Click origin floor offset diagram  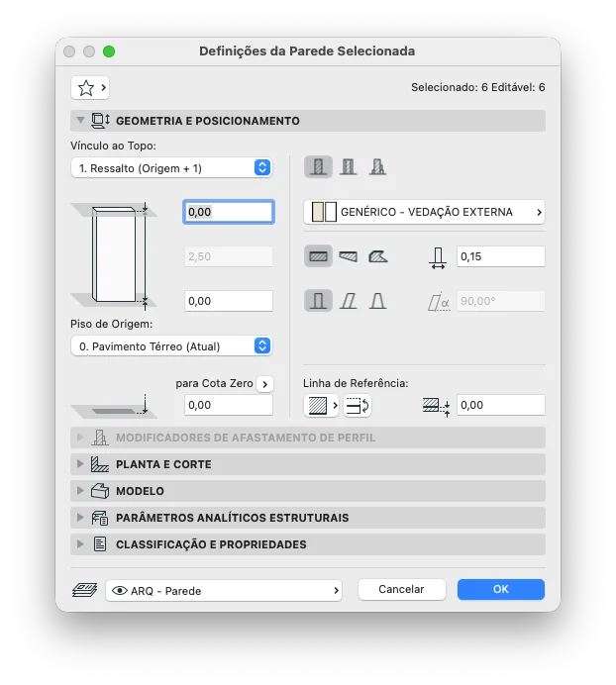pos(114,406)
